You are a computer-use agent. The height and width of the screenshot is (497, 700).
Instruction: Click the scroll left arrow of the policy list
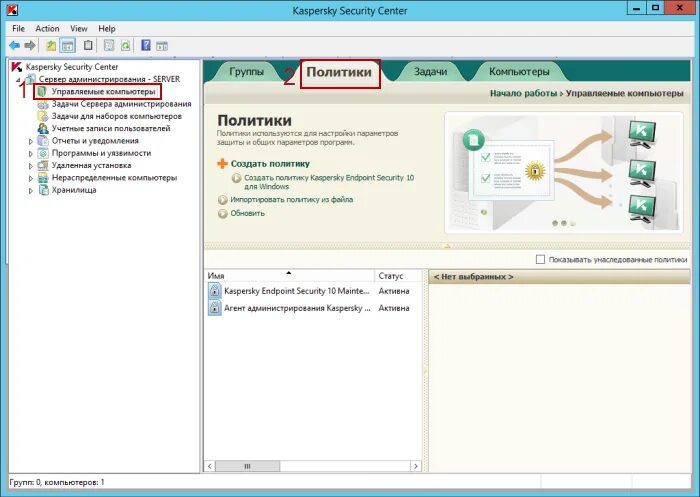click(210, 466)
